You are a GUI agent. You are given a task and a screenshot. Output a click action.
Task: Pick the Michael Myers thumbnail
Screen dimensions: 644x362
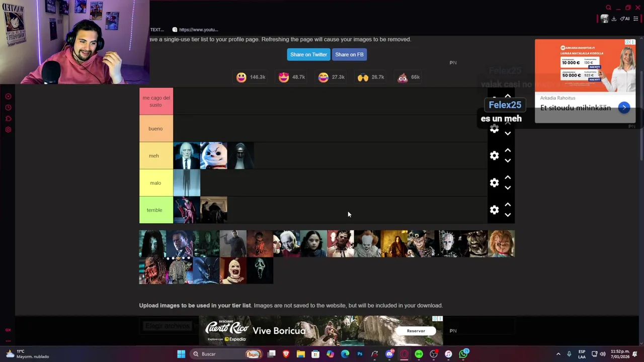coord(233,243)
